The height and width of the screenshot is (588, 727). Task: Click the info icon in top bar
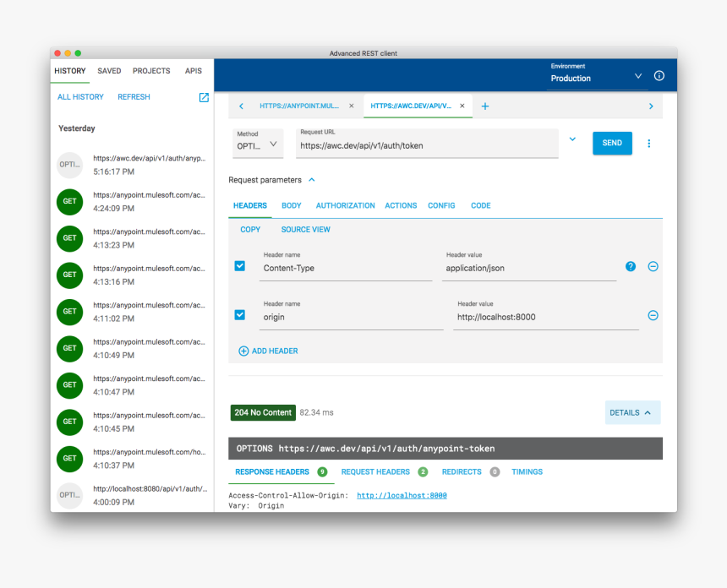point(659,76)
